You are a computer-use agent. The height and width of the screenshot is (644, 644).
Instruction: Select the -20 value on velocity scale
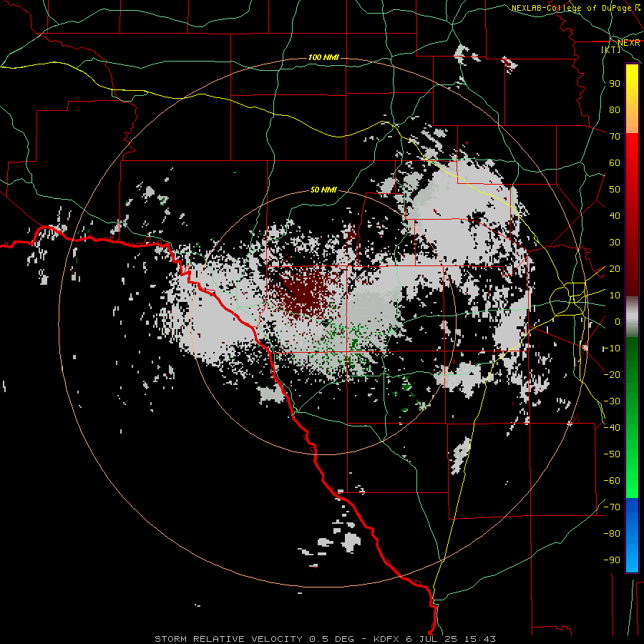(x=612, y=374)
